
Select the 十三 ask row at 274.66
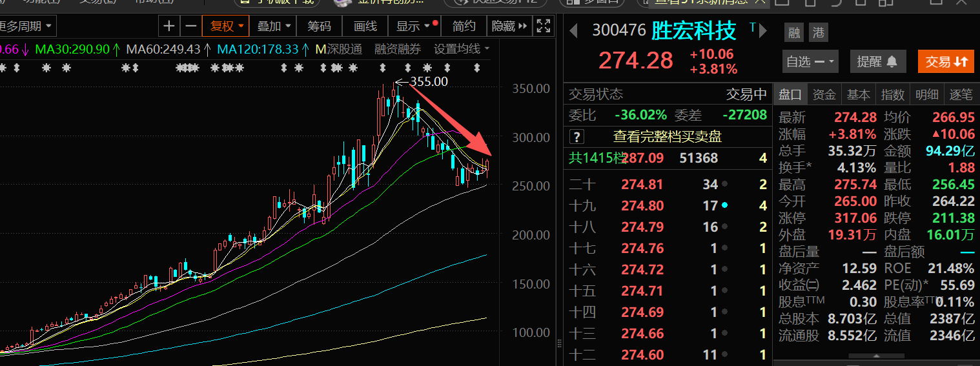point(667,334)
